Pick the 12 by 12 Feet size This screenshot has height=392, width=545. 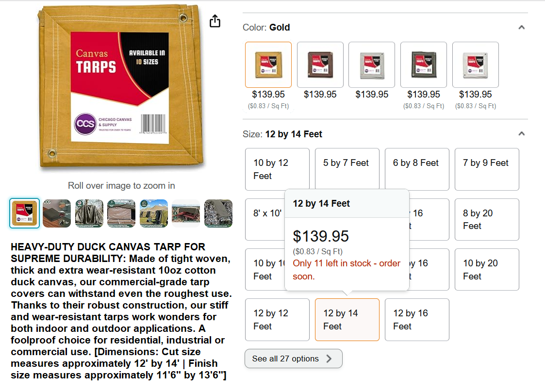[277, 320]
